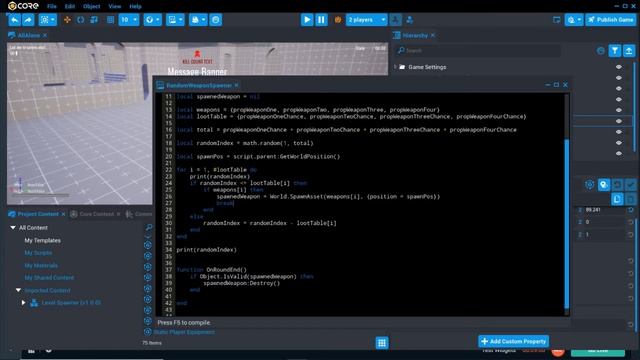
Task: Click the grid view button at bottom
Action: point(382,343)
